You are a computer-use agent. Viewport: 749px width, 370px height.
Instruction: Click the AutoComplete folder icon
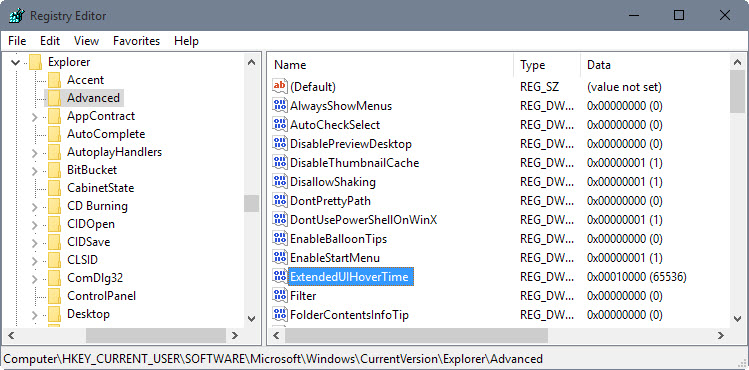click(x=54, y=134)
